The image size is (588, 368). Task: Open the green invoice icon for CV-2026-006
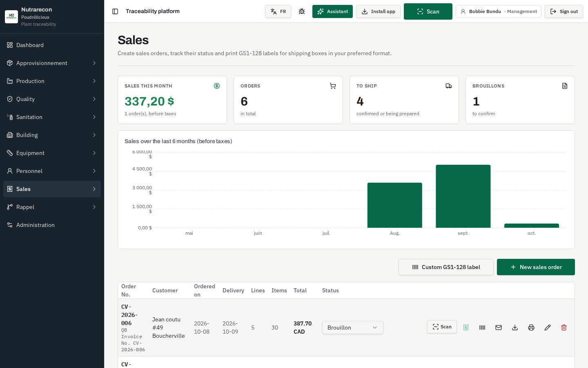click(466, 328)
